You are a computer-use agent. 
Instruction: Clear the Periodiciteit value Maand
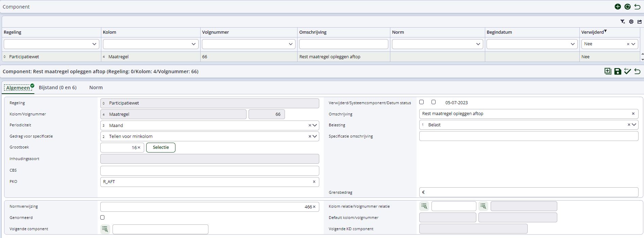pyautogui.click(x=310, y=125)
